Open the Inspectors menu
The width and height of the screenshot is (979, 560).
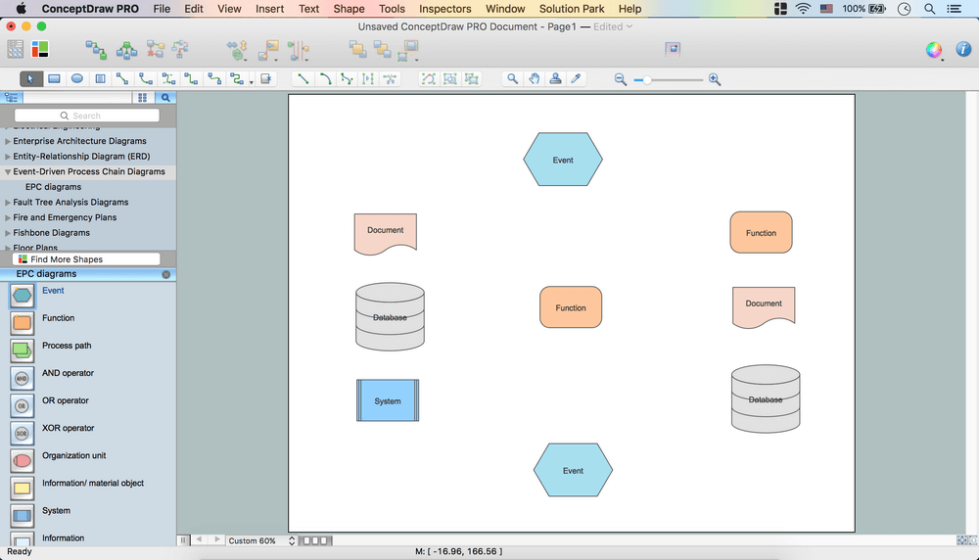(x=444, y=9)
